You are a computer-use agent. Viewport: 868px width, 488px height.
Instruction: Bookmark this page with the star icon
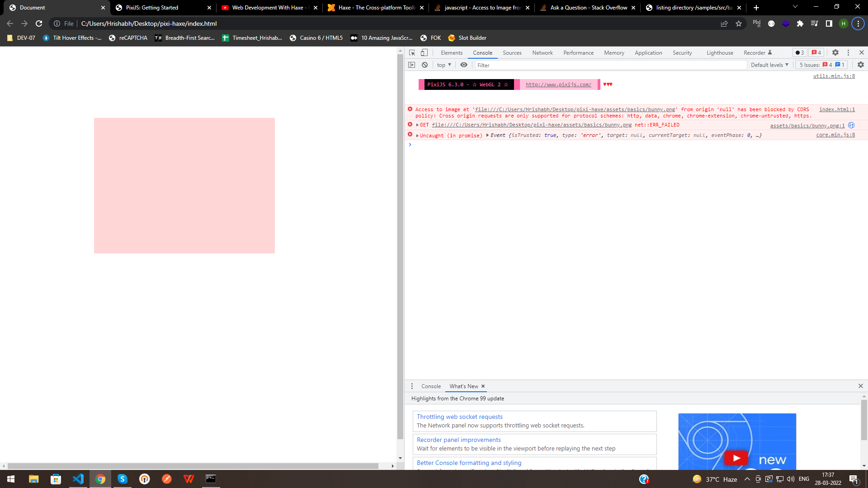739,23
